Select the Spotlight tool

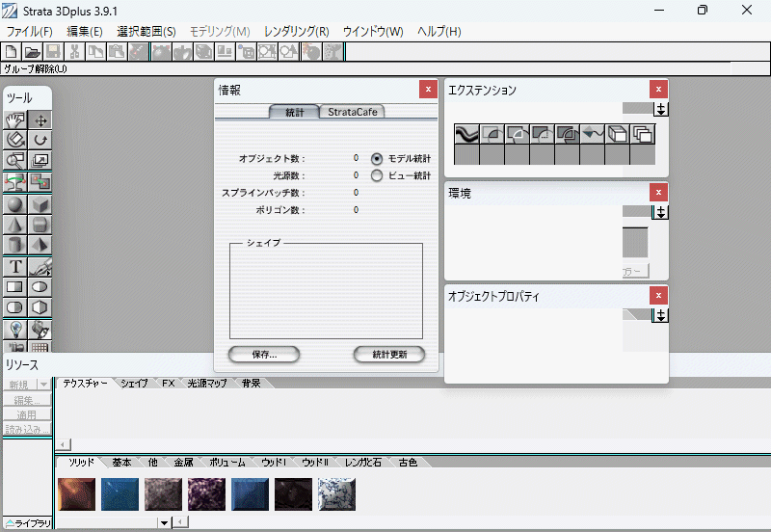(x=40, y=330)
